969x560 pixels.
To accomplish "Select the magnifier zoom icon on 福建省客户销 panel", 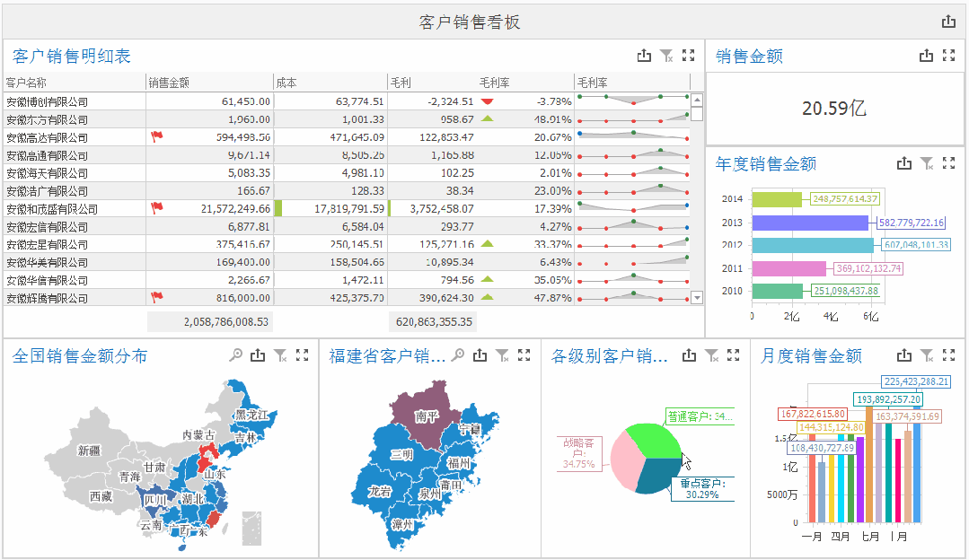I will tap(457, 354).
